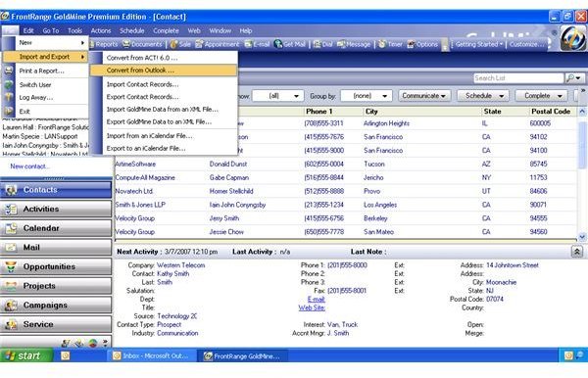Click the Print a Report printer icon

click(9, 71)
